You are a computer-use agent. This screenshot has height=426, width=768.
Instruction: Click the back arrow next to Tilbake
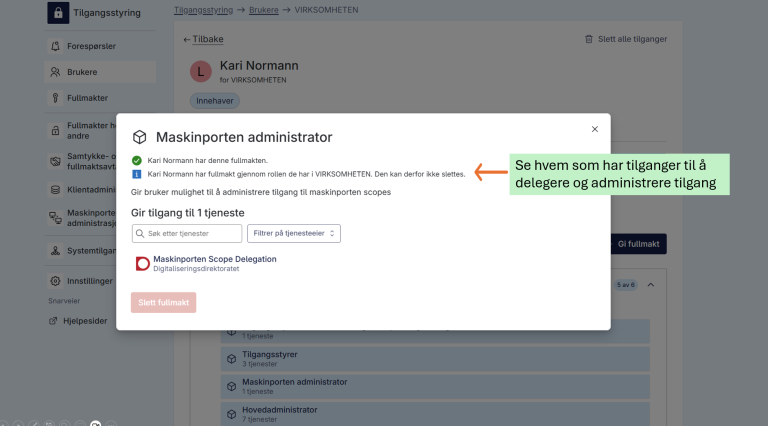(x=187, y=40)
